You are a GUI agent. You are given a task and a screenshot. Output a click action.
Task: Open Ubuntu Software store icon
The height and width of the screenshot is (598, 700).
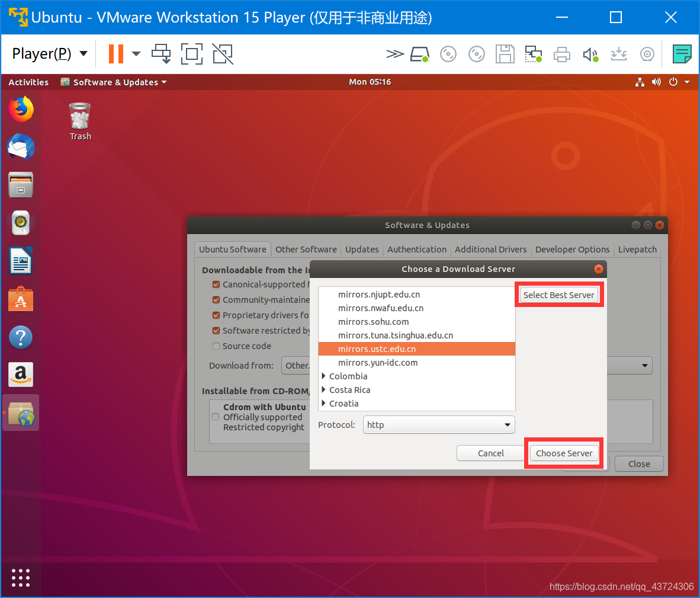coord(21,298)
